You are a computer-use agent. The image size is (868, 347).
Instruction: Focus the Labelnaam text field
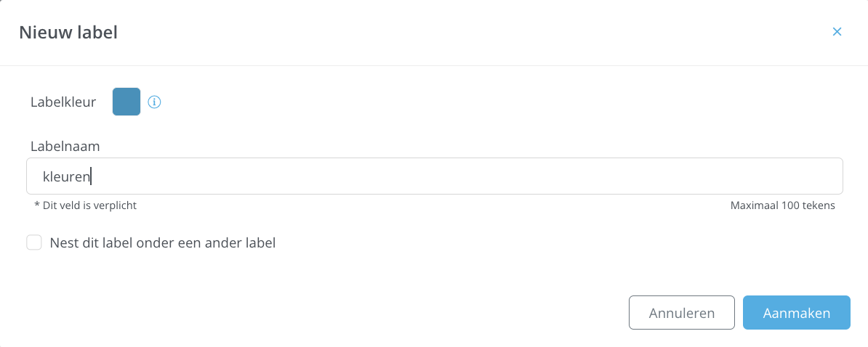pos(435,176)
